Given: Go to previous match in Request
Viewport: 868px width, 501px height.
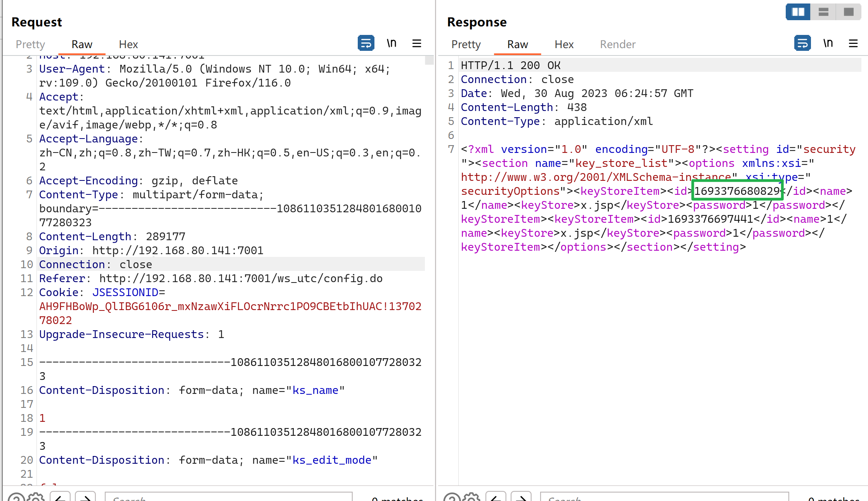Looking at the screenshot, I should (x=60, y=498).
